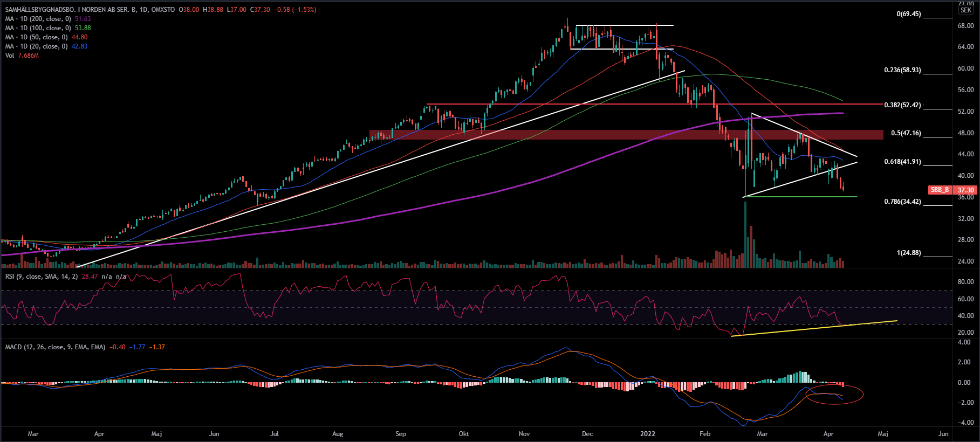The image size is (980, 442).
Task: Select the 0.618(41.91) Fibonacci level label
Action: 902,162
